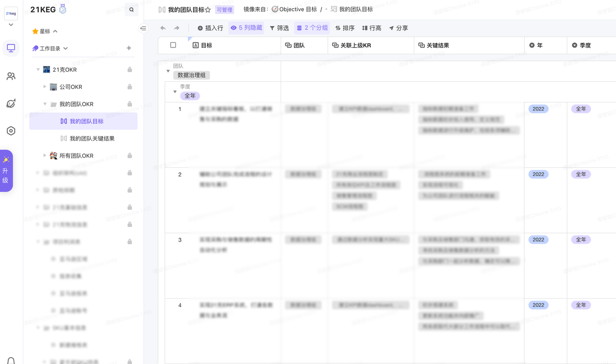616x364 pixels.
Task: Star the 我的团队目标 view title
Action: coord(208,10)
